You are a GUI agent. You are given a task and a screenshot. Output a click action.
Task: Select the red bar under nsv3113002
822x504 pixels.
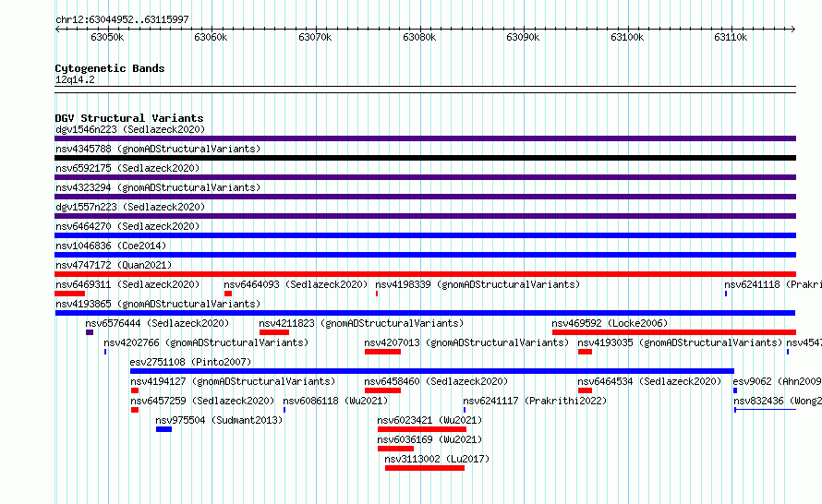point(425,468)
